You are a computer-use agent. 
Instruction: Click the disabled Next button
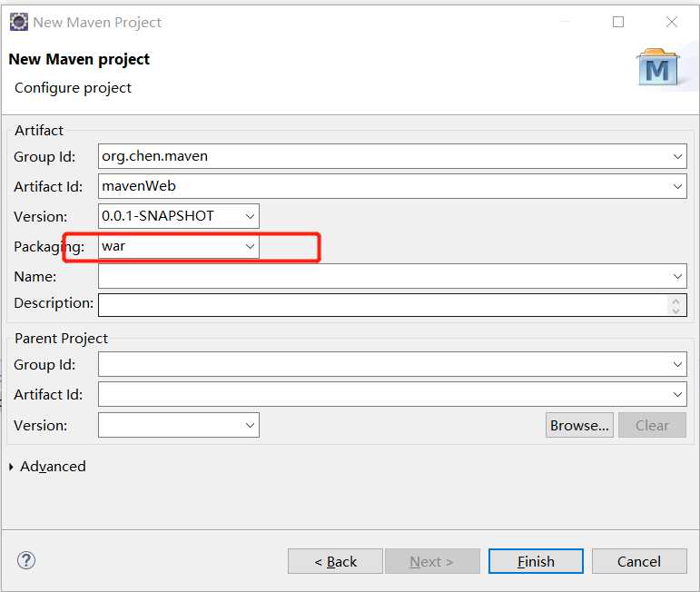[432, 561]
